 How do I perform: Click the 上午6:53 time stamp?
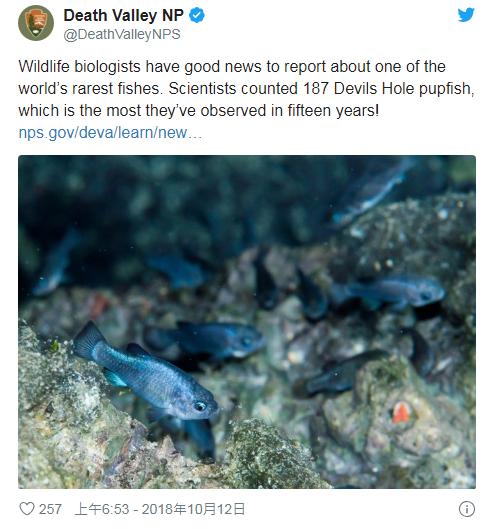coord(102,509)
